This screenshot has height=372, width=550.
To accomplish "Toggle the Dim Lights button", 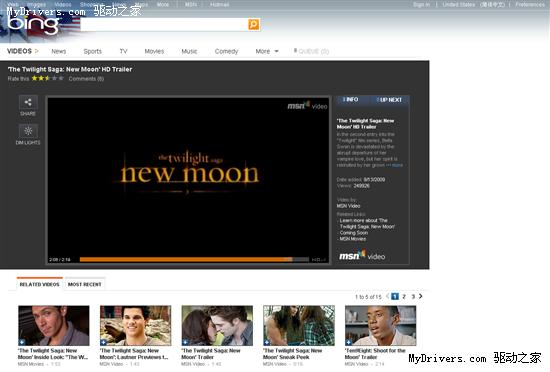I will tap(28, 131).
